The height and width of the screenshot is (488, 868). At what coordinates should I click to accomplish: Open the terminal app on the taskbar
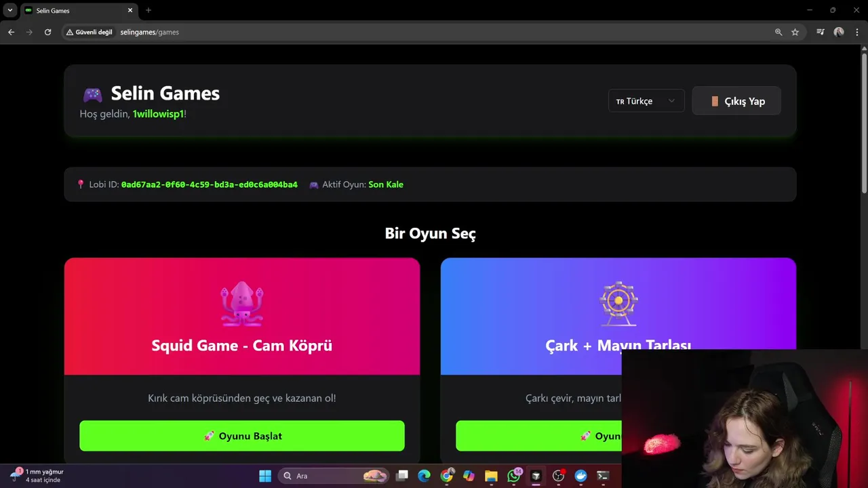603,476
